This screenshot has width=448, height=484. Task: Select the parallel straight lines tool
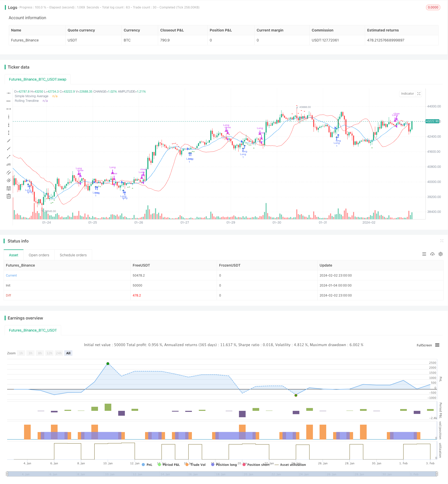coord(9,180)
